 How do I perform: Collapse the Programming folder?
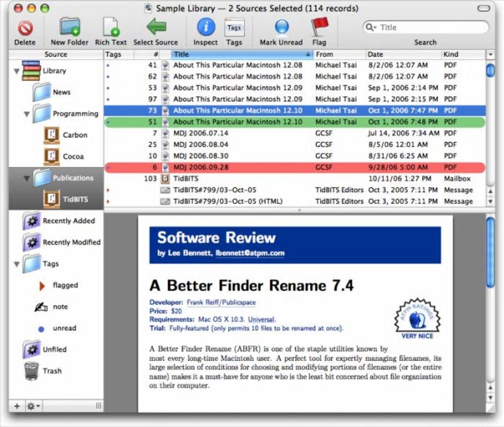coord(27,114)
